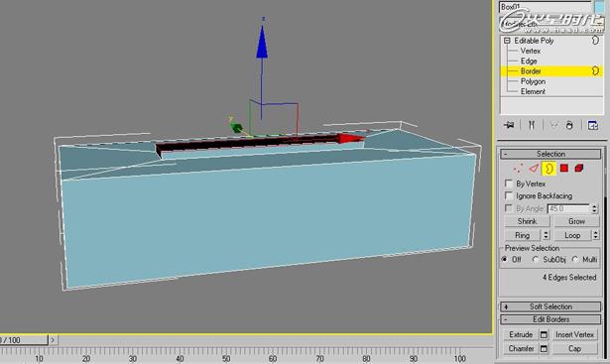The image size is (610, 364).
Task: Enable By Vertex checkbox
Action: click(x=509, y=183)
